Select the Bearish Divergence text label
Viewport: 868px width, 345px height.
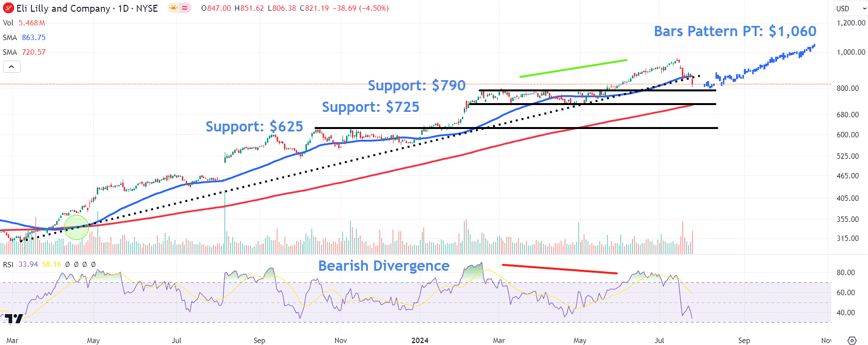384,266
